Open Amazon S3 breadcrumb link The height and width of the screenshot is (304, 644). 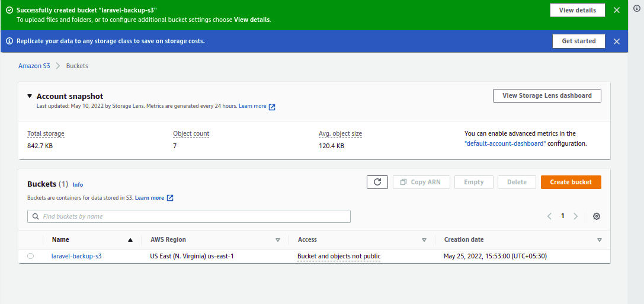[34, 66]
